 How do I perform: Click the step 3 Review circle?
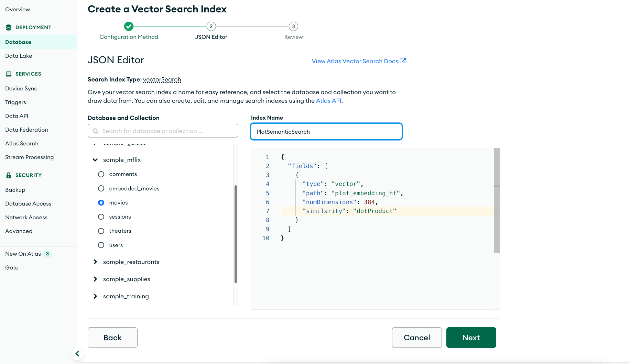click(x=293, y=26)
